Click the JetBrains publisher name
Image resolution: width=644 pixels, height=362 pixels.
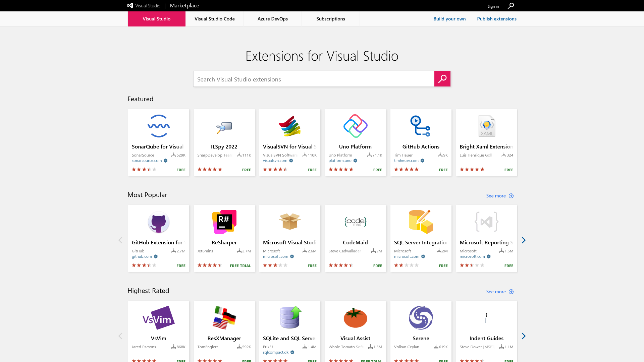(205, 251)
